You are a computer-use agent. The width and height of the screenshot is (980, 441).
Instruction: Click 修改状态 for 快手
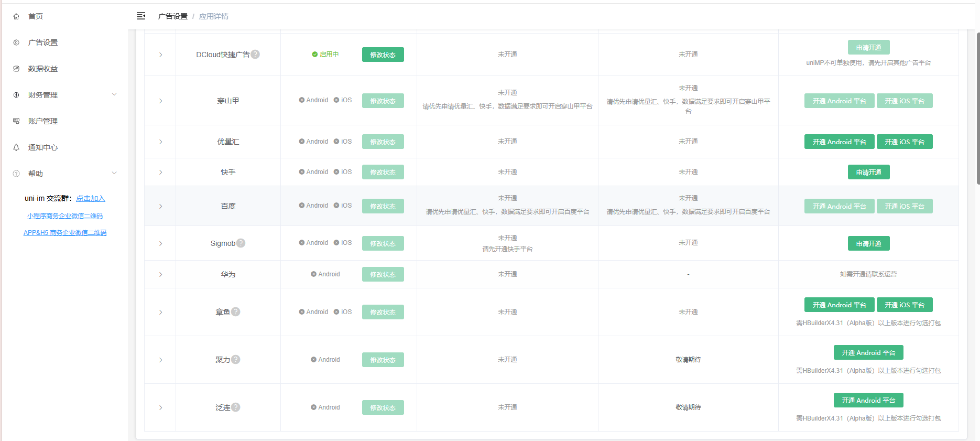383,172
